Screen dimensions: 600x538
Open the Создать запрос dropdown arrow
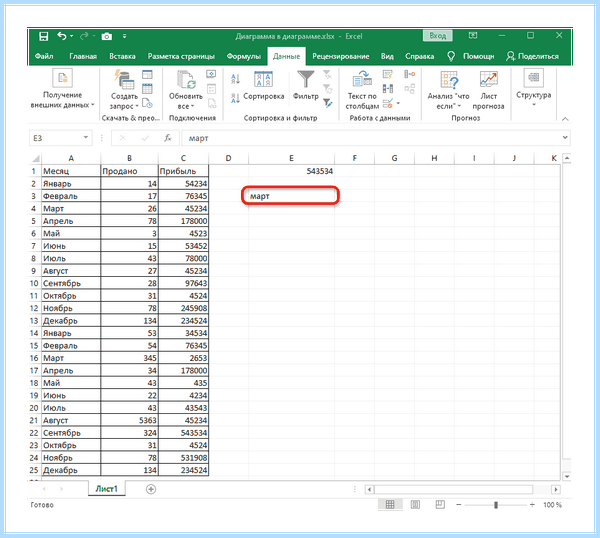pyautogui.click(x=137, y=106)
